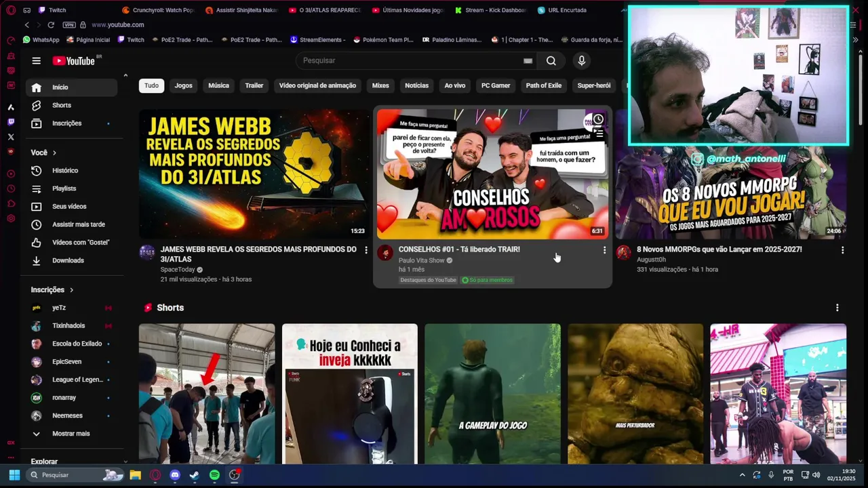This screenshot has height=488, width=868.
Task: Show hidden system tray icons chevron
Action: tap(742, 475)
